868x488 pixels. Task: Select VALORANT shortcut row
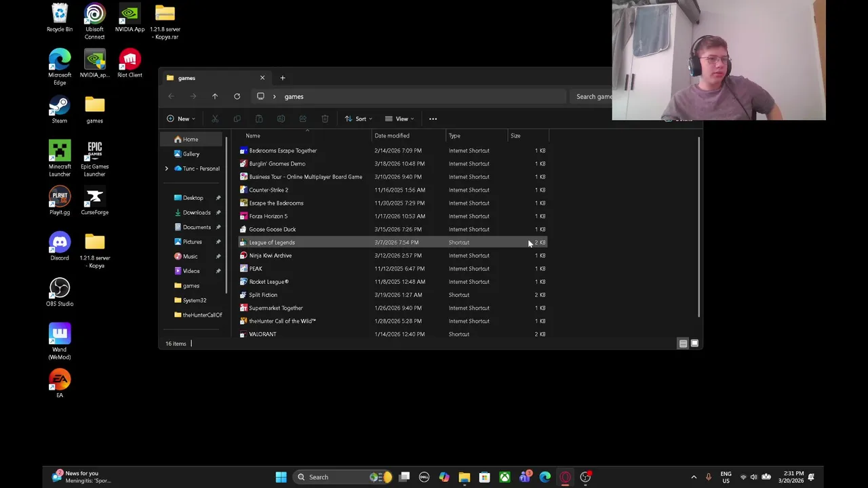[x=393, y=334]
